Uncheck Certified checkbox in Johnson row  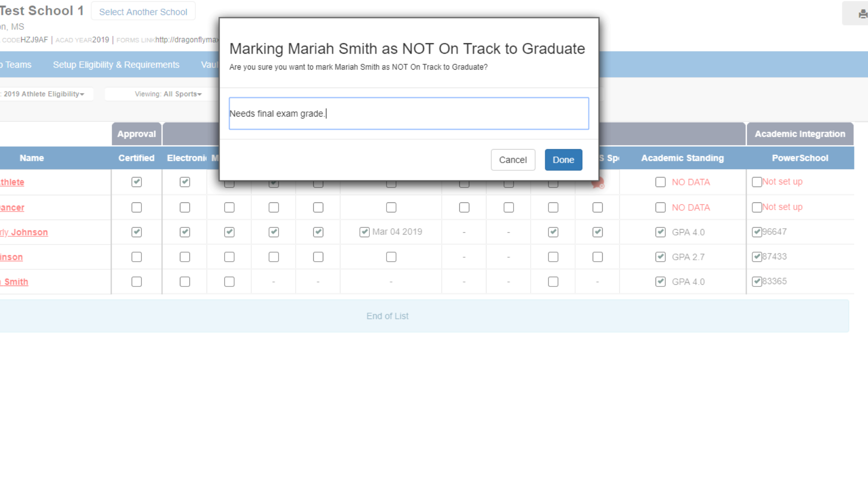(x=137, y=232)
